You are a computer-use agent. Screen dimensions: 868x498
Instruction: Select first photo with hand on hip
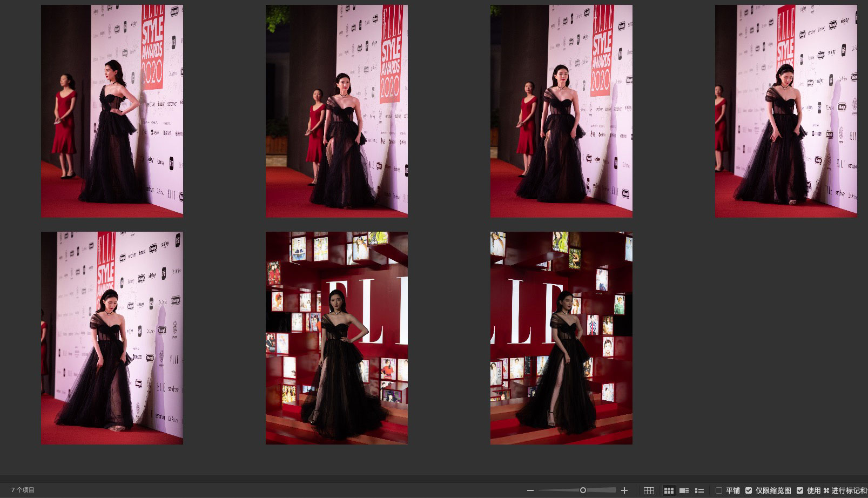[x=112, y=111]
